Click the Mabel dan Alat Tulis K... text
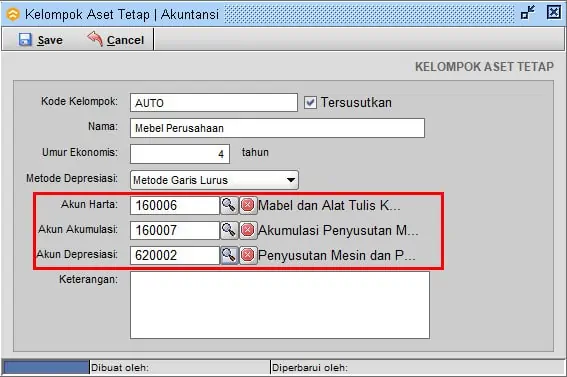Viewport: 567px width, 377px height. point(329,206)
